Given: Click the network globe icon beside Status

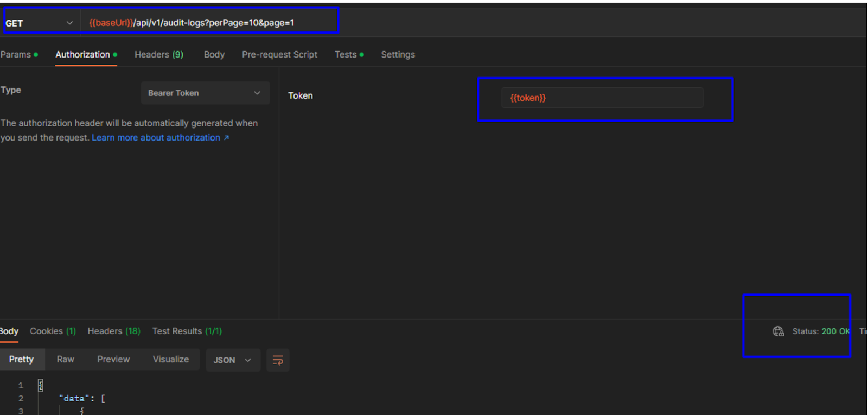Looking at the screenshot, I should (778, 331).
